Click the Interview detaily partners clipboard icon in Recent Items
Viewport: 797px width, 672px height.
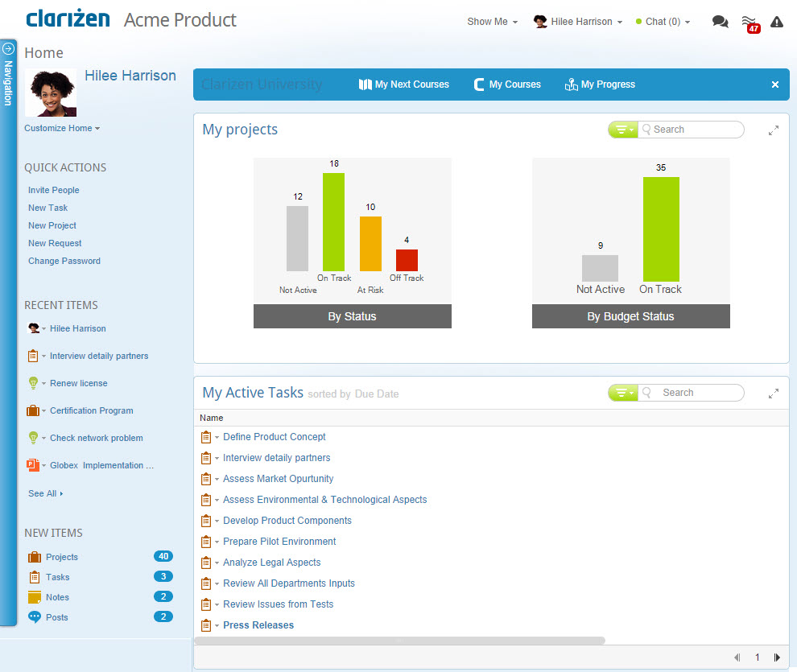point(33,356)
